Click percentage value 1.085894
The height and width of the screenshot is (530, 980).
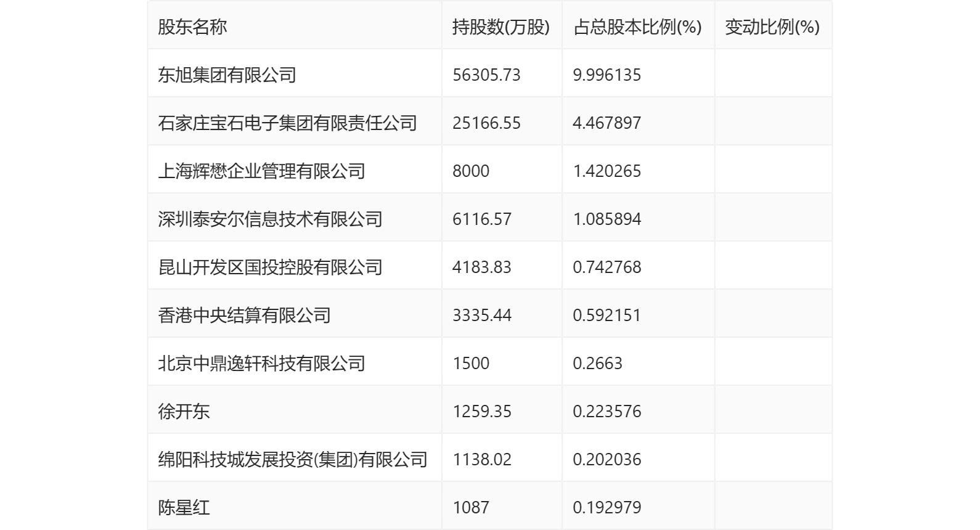coord(607,219)
